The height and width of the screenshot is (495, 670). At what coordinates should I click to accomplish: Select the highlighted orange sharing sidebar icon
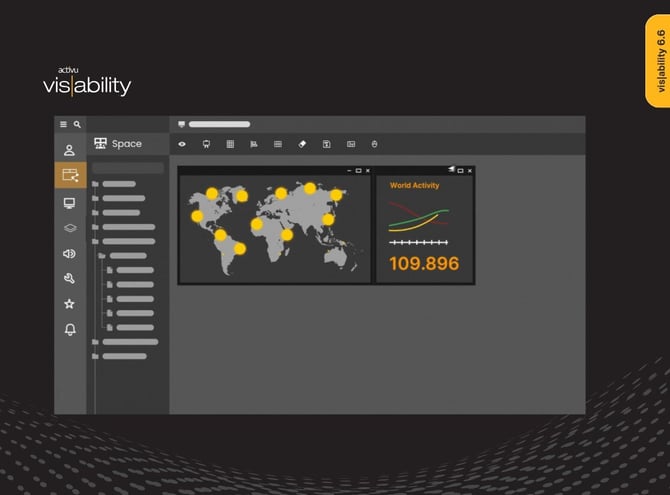pyautogui.click(x=71, y=175)
